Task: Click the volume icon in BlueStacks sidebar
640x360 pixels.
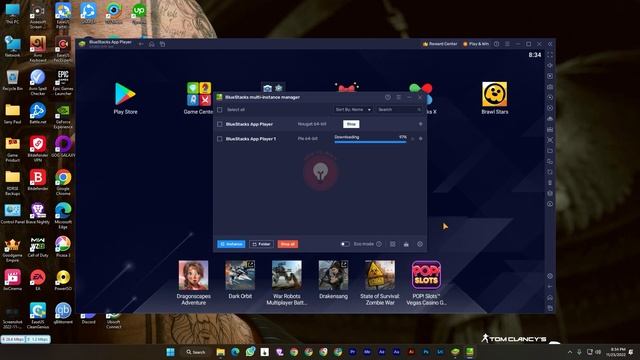Action: tap(550, 65)
